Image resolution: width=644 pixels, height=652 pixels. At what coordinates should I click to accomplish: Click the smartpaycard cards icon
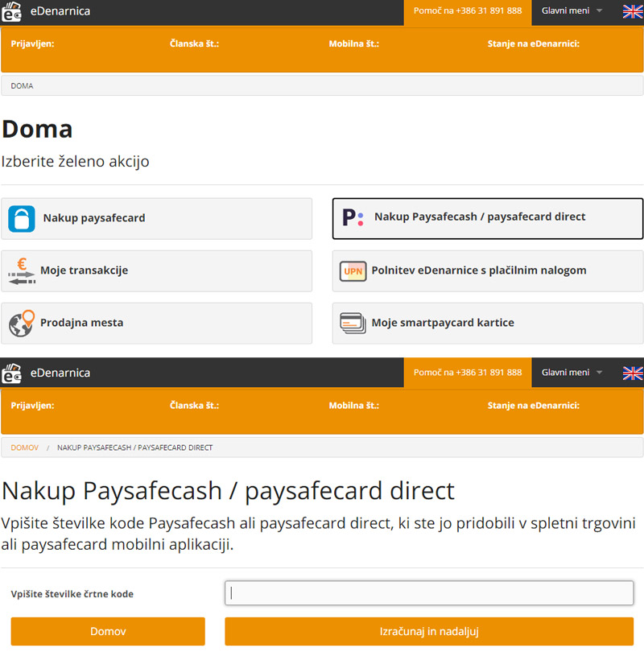[353, 323]
